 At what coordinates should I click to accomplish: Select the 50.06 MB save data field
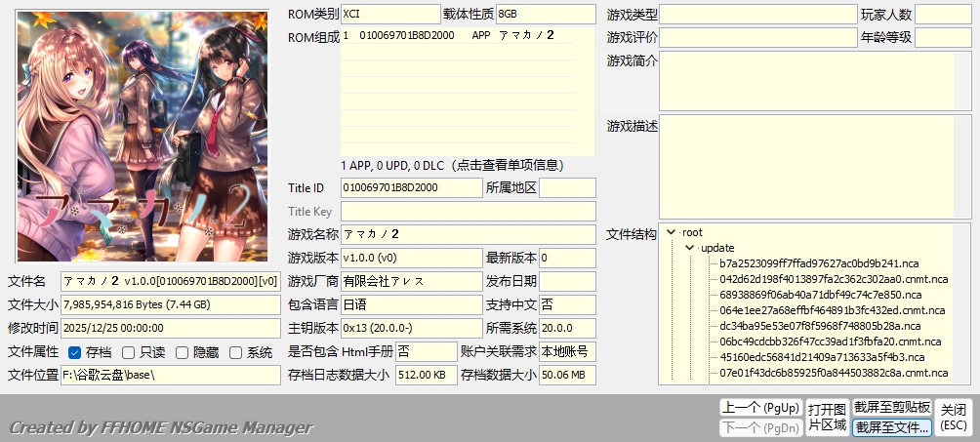pyautogui.click(x=567, y=375)
